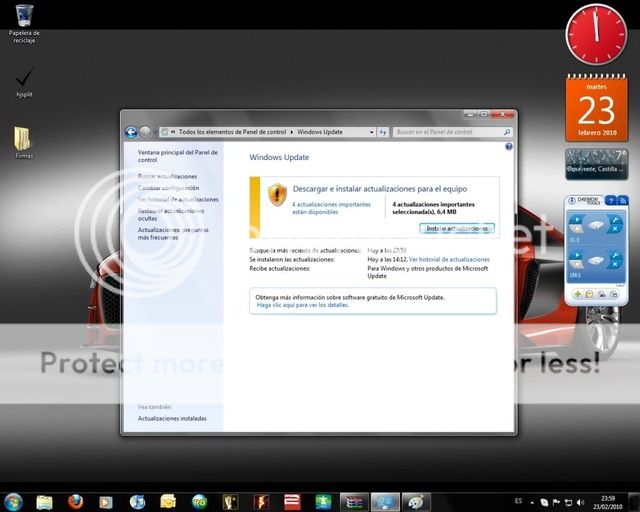This screenshot has width=640, height=512.
Task: Click the wrench settings button of first DAEMON drive
Action: (x=615, y=220)
